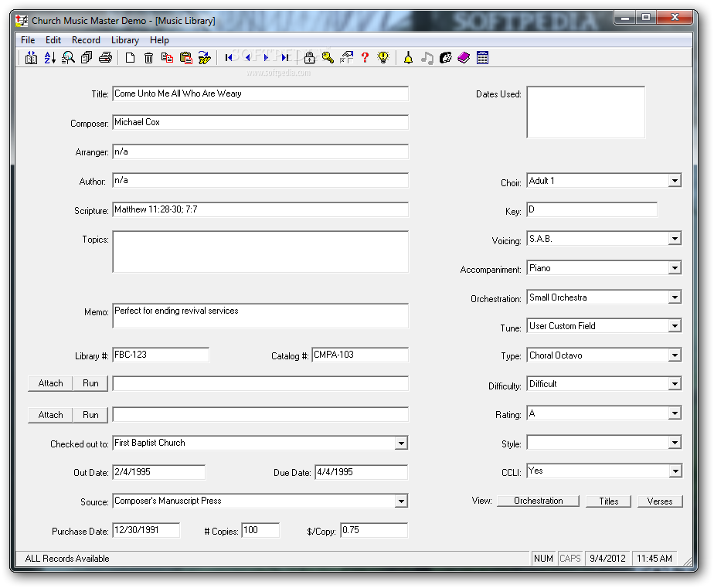The width and height of the screenshot is (714, 588).
Task: Click the trash can delete icon
Action: click(148, 58)
